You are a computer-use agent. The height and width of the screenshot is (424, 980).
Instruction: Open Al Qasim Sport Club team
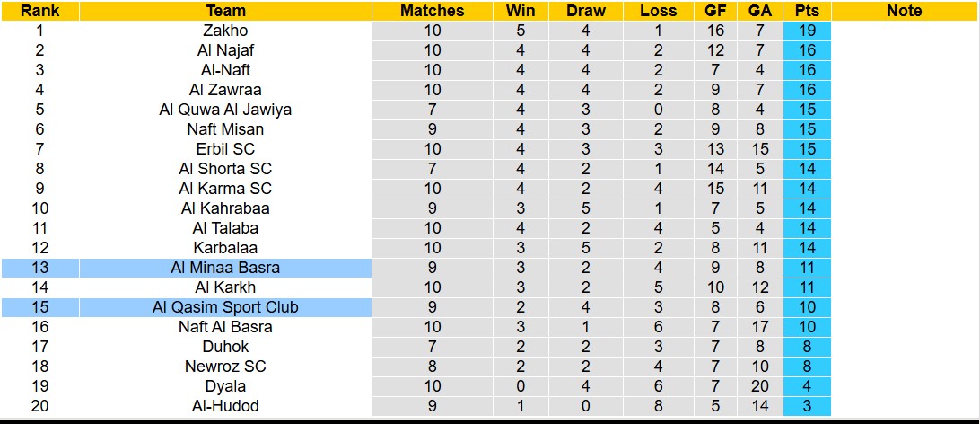225,307
